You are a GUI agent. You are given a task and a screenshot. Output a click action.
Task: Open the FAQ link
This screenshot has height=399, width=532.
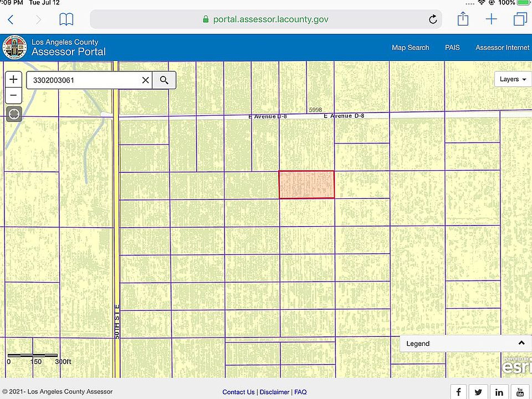click(300, 392)
